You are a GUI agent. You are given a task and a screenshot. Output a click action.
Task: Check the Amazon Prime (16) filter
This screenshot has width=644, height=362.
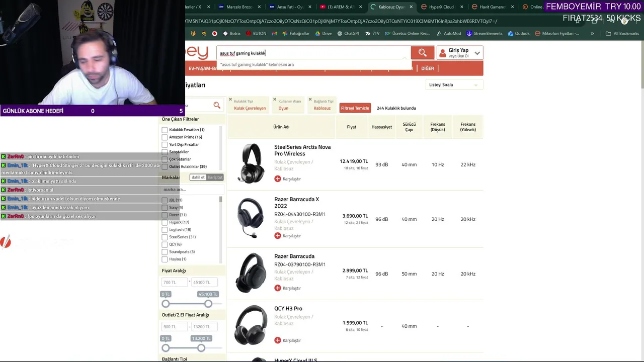tap(165, 137)
